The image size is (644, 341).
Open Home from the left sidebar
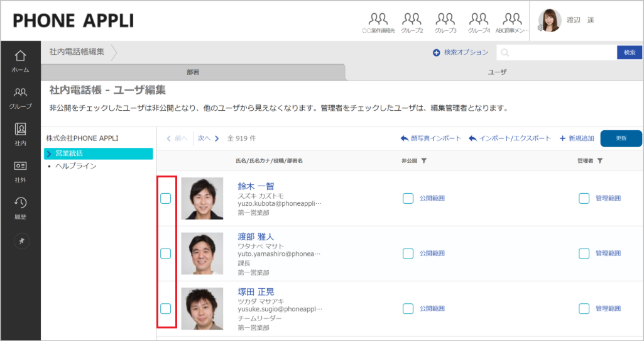click(20, 60)
